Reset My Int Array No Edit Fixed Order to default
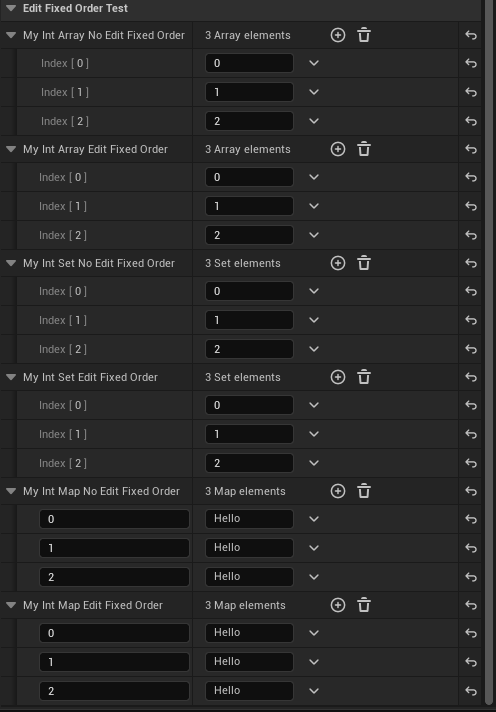This screenshot has width=496, height=712. [471, 35]
